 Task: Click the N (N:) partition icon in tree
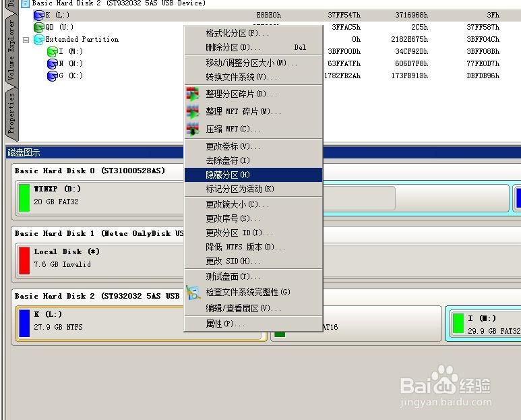click(52, 64)
